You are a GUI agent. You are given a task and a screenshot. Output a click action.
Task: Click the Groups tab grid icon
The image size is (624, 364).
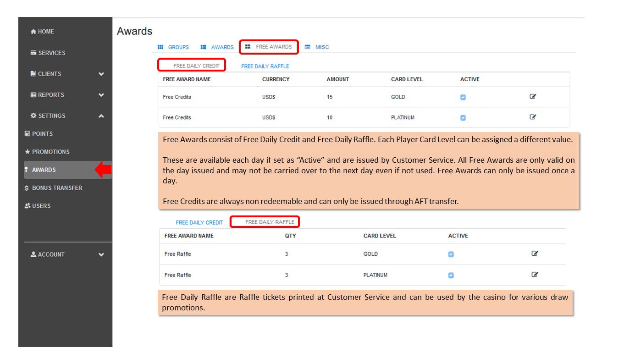(x=160, y=47)
